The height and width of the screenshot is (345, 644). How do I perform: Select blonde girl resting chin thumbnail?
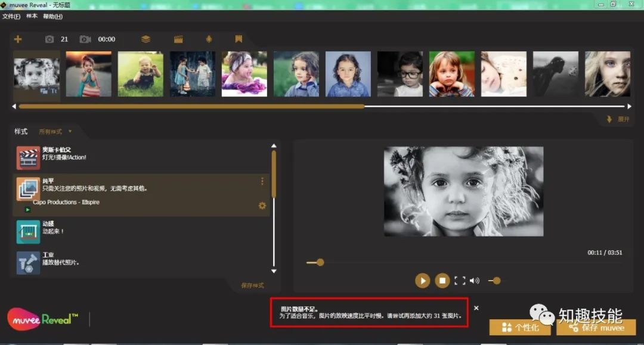click(452, 74)
